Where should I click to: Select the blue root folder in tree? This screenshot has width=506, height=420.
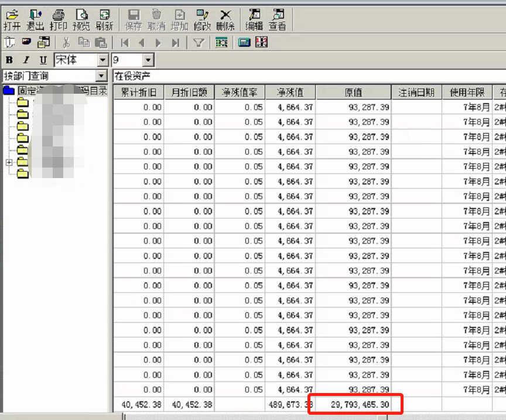9,90
